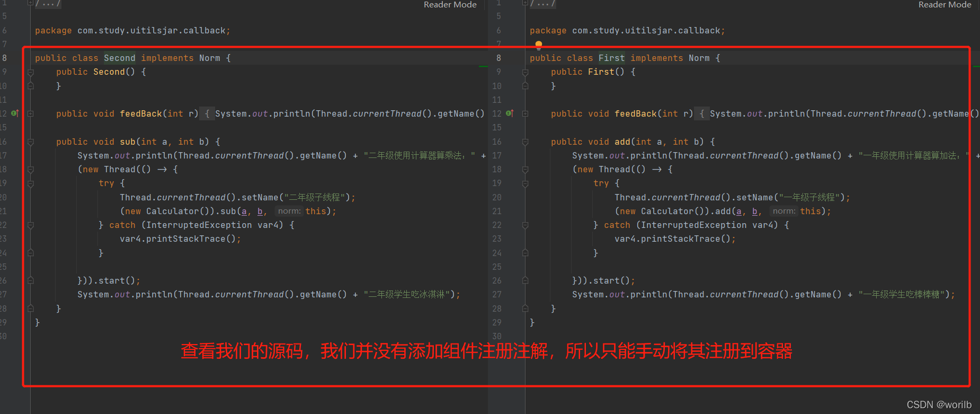Collapse the try block in Second class
The height and width of the screenshot is (414, 980).
pos(31,183)
